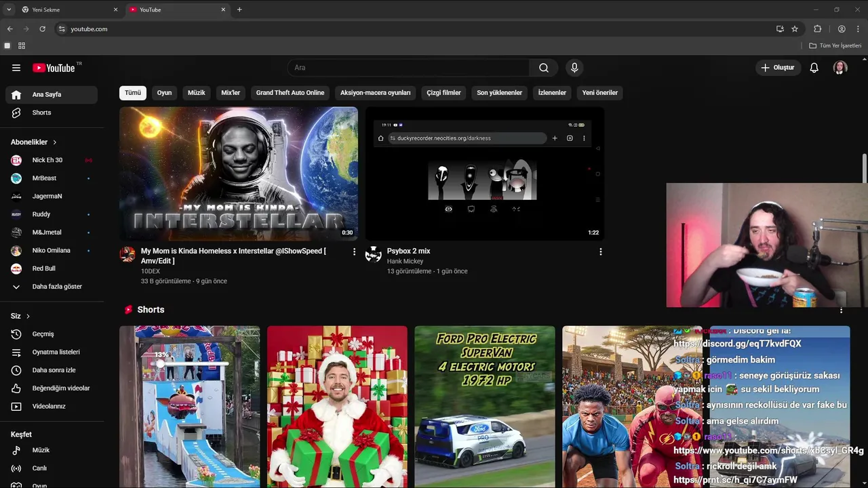This screenshot has width=868, height=488.
Task: Click the page vertical scrollbar thumb
Action: 865,168
